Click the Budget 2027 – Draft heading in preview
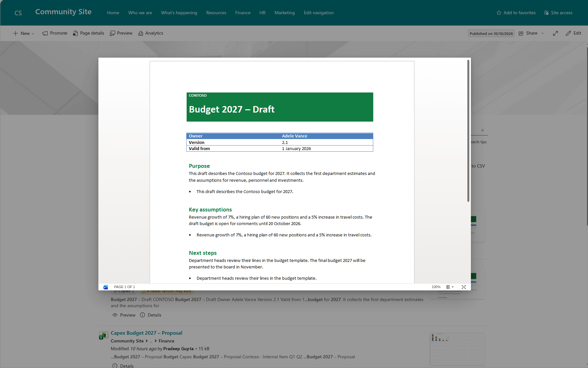The width and height of the screenshot is (588, 368). [232, 109]
